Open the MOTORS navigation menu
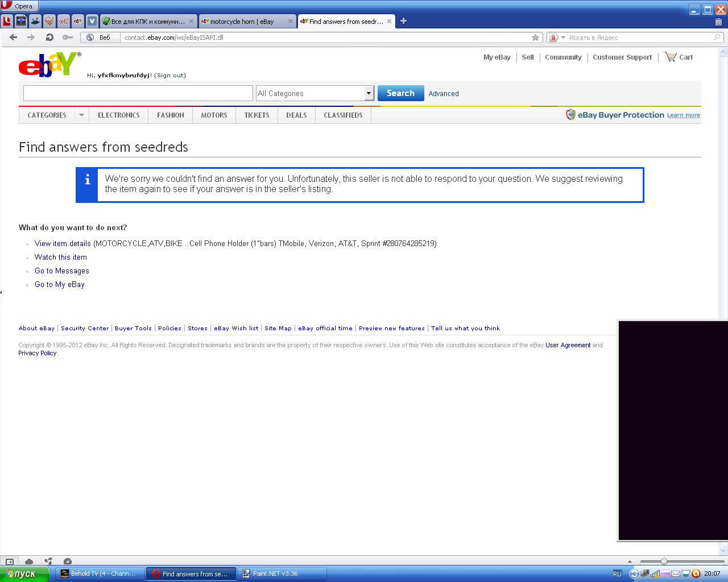 [x=214, y=115]
